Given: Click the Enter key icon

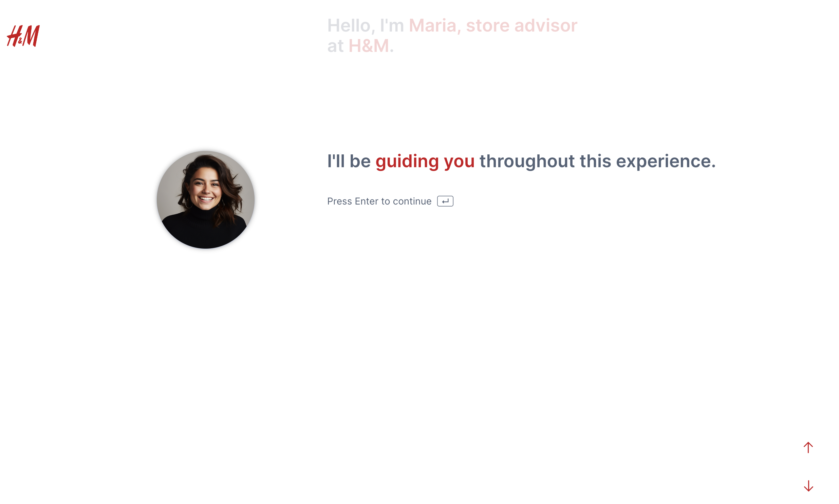Looking at the screenshot, I should click(x=445, y=201).
